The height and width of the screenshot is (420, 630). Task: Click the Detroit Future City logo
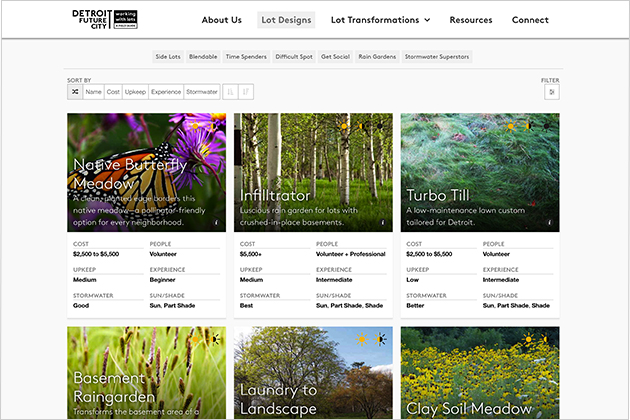105,19
